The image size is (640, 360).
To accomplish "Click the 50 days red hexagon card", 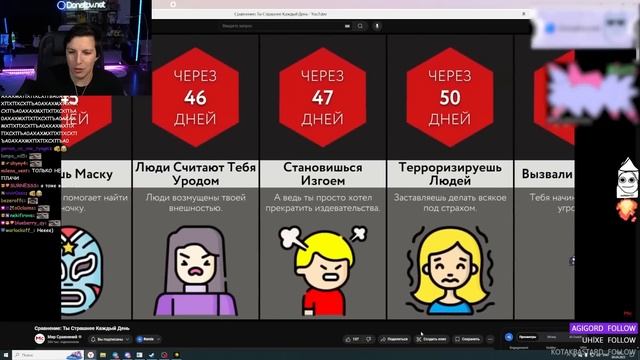I will pyautogui.click(x=450, y=97).
